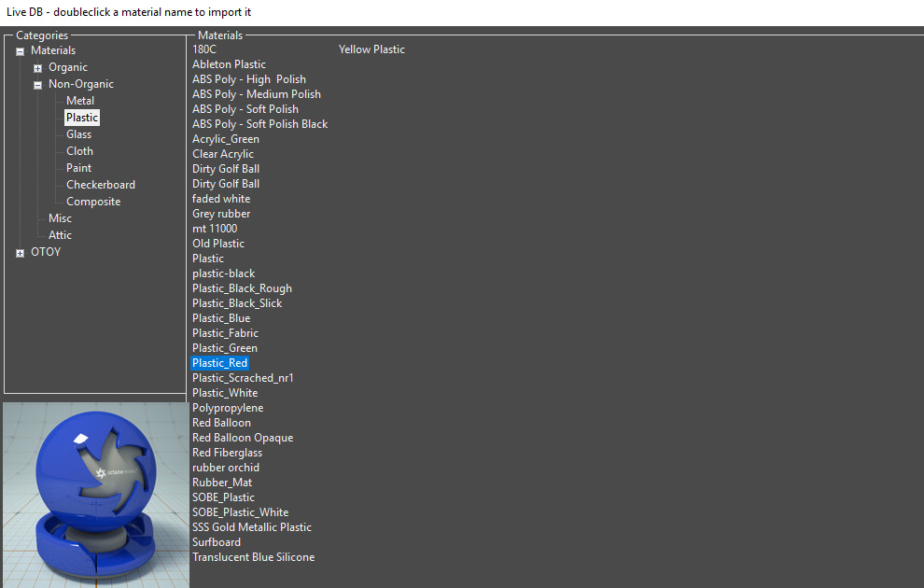Select the Grey rubber material
Image resolution: width=924 pixels, height=588 pixels.
click(x=221, y=214)
